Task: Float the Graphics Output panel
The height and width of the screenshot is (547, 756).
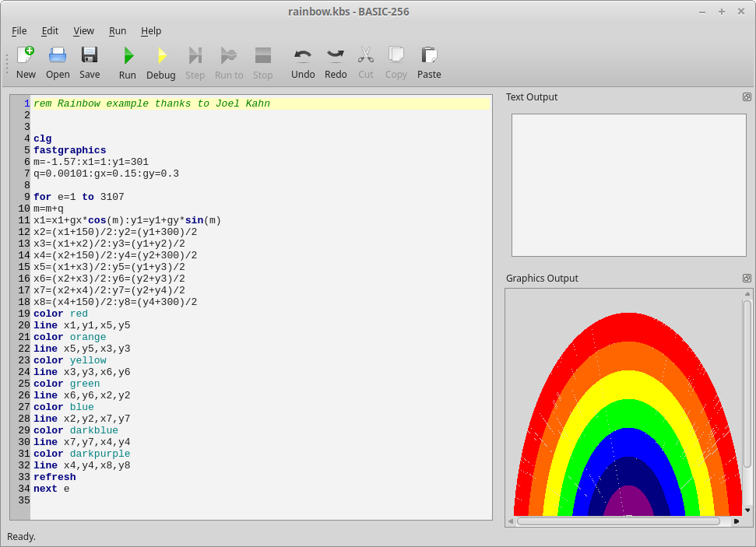Action: [x=747, y=279]
